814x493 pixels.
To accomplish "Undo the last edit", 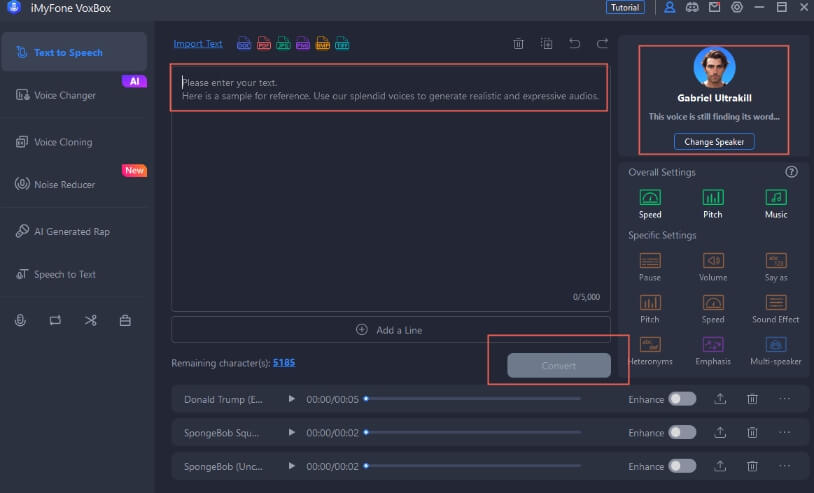I will tap(574, 44).
